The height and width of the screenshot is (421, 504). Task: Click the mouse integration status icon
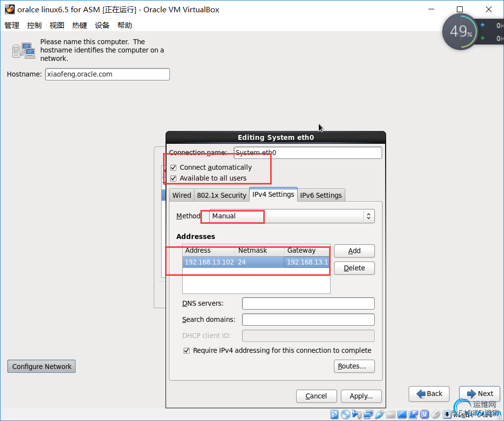click(x=436, y=414)
